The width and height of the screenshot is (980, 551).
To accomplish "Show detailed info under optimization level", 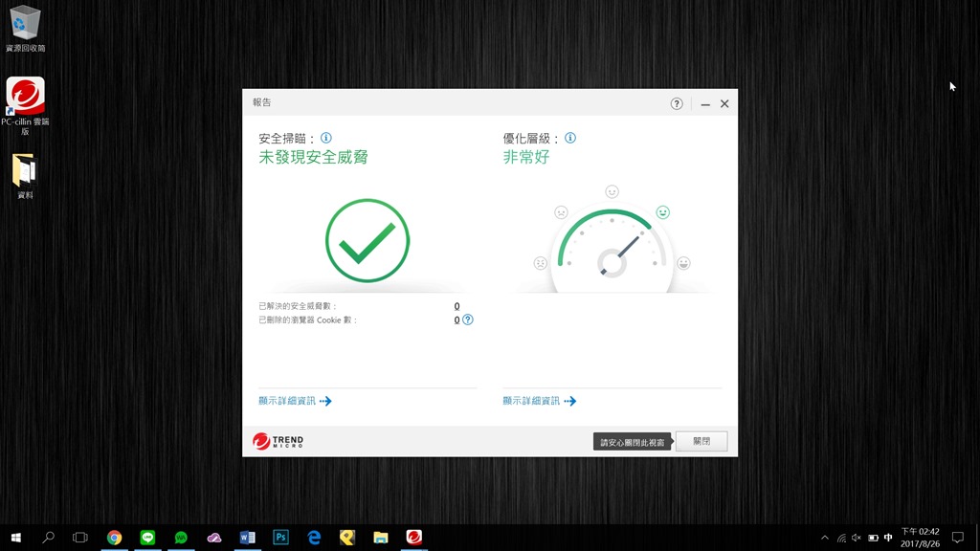I will (x=539, y=401).
